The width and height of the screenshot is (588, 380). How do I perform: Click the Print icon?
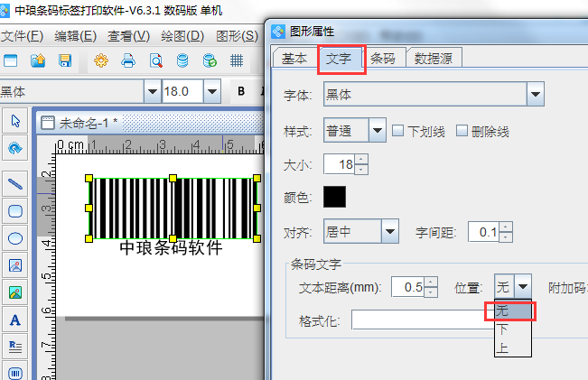pyautogui.click(x=128, y=61)
